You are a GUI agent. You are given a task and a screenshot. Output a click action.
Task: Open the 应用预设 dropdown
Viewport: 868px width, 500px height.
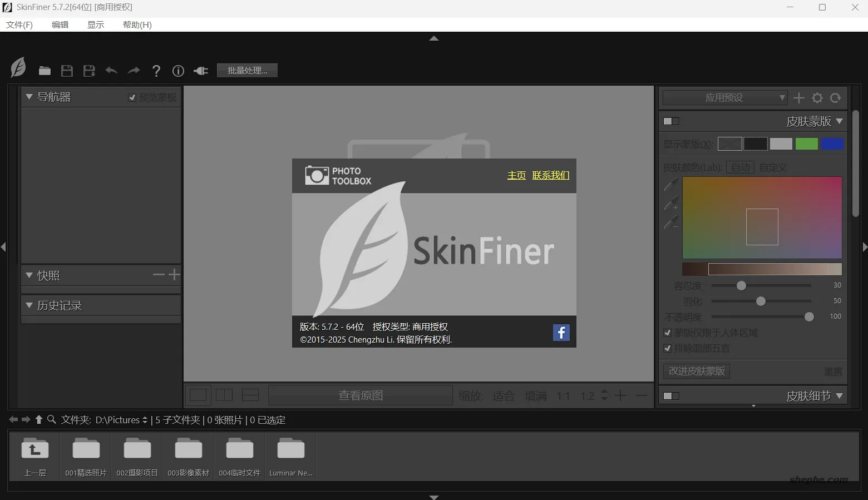click(723, 97)
